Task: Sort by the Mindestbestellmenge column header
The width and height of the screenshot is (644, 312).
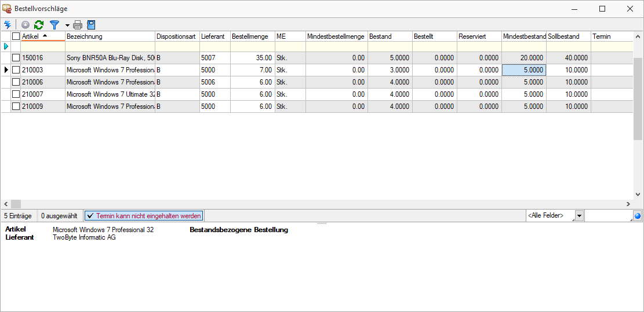Action: [336, 36]
